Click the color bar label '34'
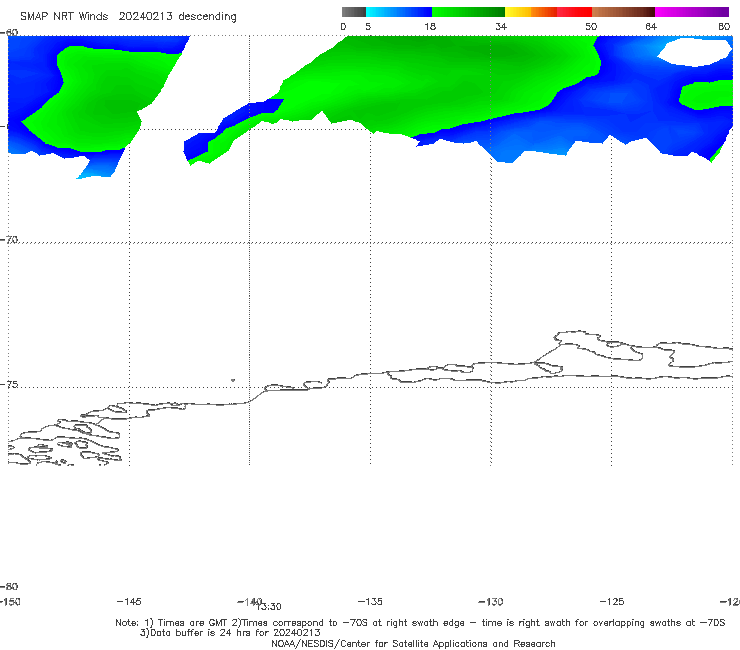This screenshot has height=650, width=740. (501, 26)
